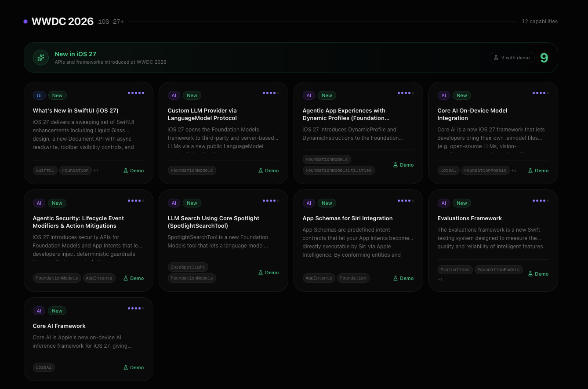Expand +1 more tags on Evaluations Framework card

(x=440, y=280)
